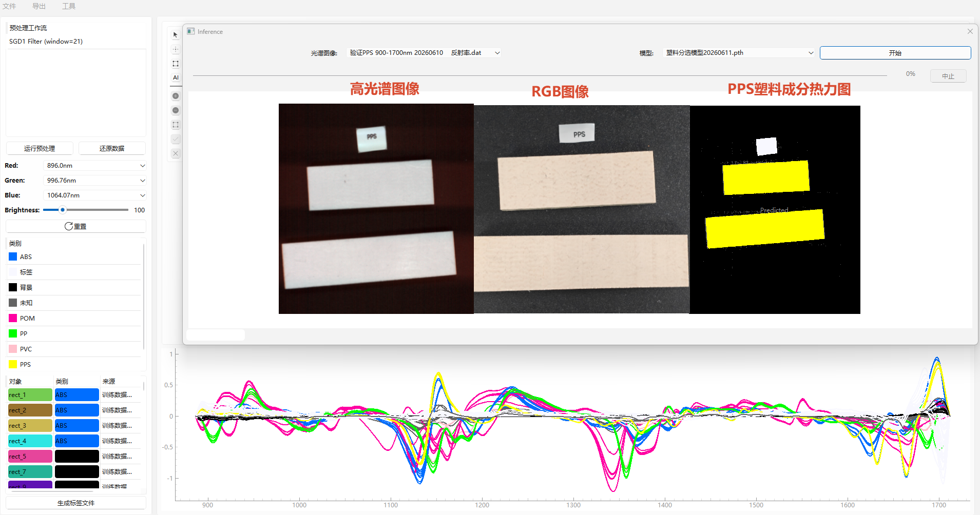Close the Inference dialog
Viewport: 980px width, 515px height.
(x=970, y=31)
